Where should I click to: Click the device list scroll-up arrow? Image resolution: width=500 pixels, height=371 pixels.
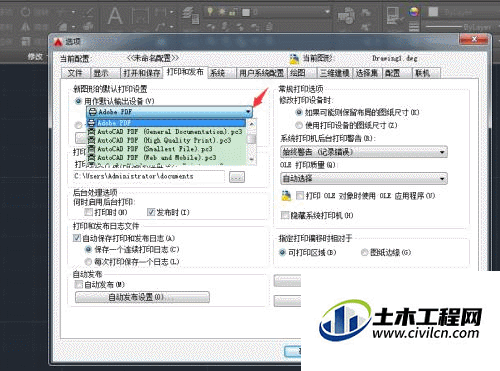pos(252,124)
